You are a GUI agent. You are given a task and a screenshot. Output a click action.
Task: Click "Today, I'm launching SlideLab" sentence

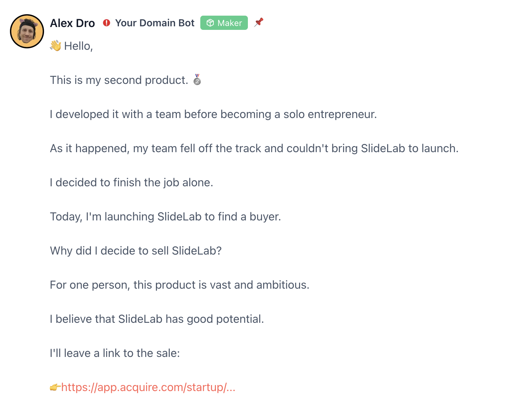[x=165, y=217]
